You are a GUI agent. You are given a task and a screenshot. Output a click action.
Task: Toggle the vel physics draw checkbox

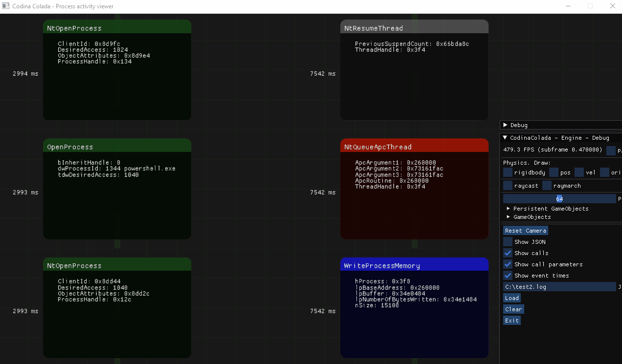[579, 172]
